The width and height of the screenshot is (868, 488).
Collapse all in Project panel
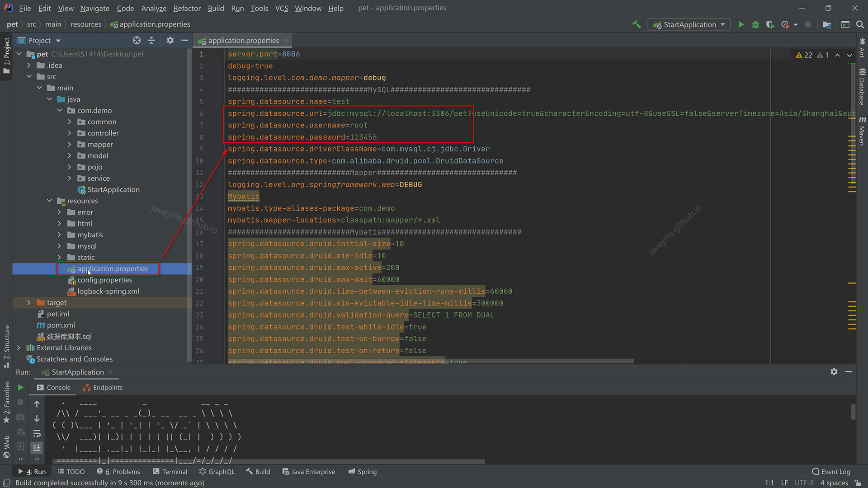[x=151, y=40]
